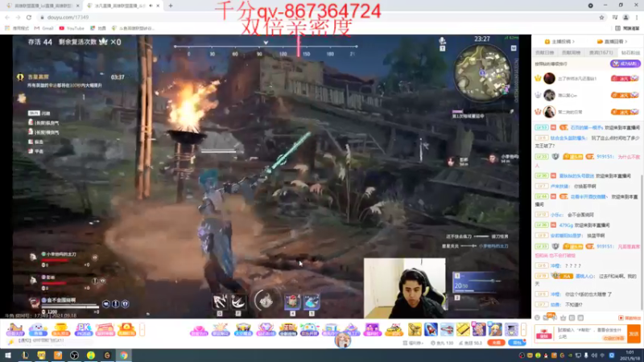644x362 pixels.
Task: Open a new browser tab with plus button
Action: click(171, 6)
